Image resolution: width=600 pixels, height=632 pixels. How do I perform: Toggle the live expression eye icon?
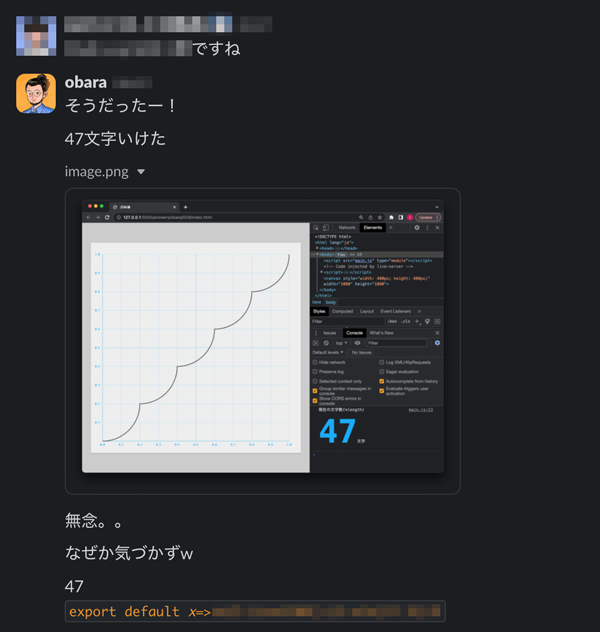point(357,343)
